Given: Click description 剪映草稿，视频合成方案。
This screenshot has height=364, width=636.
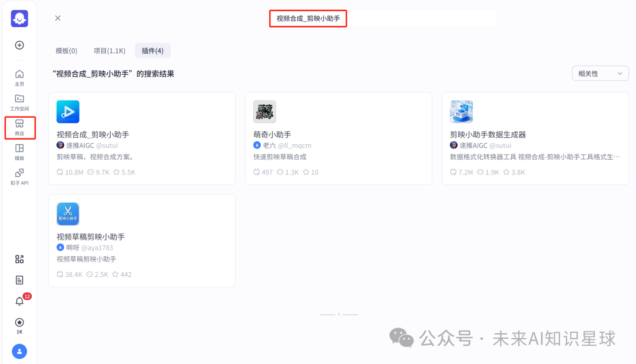Looking at the screenshot, I should tap(96, 157).
